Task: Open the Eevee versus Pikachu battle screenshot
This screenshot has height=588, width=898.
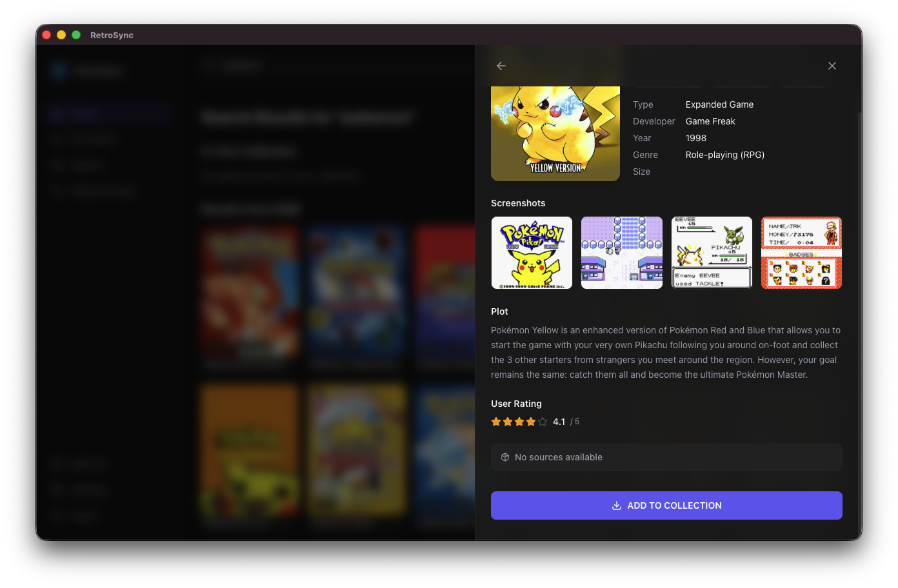Action: tap(712, 253)
